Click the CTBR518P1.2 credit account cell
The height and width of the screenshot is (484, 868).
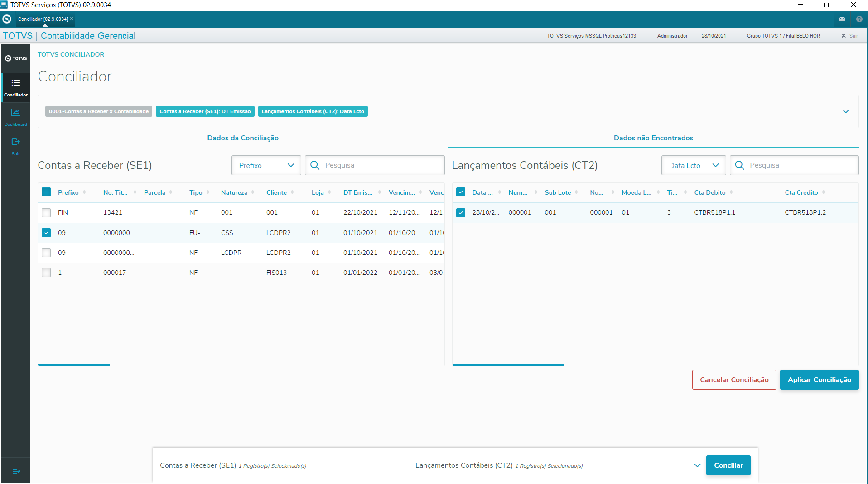point(805,212)
